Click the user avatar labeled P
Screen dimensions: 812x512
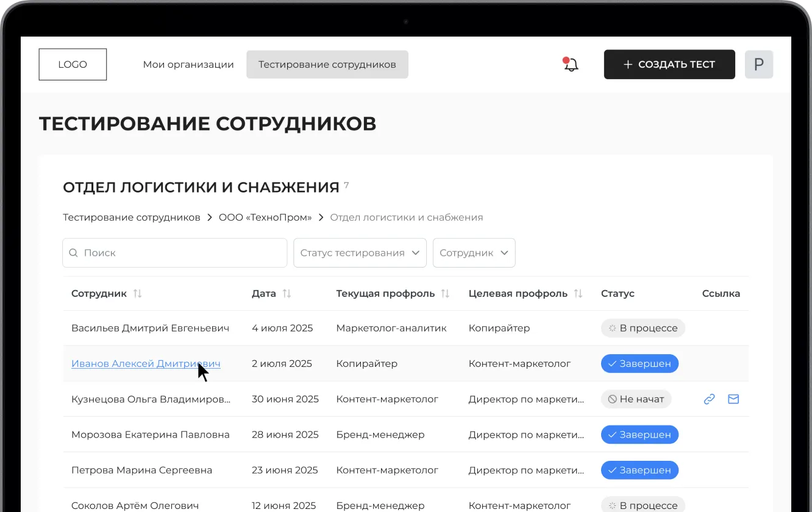coord(759,65)
